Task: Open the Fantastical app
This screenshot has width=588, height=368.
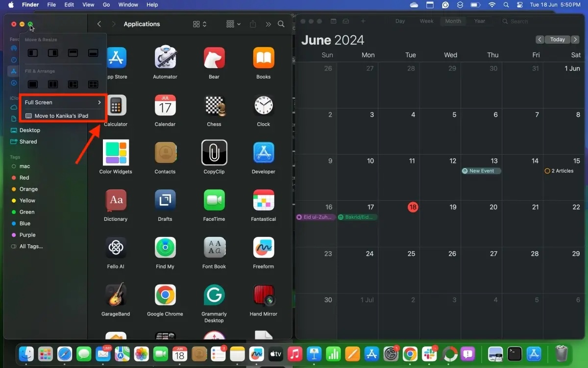Action: 263,201
